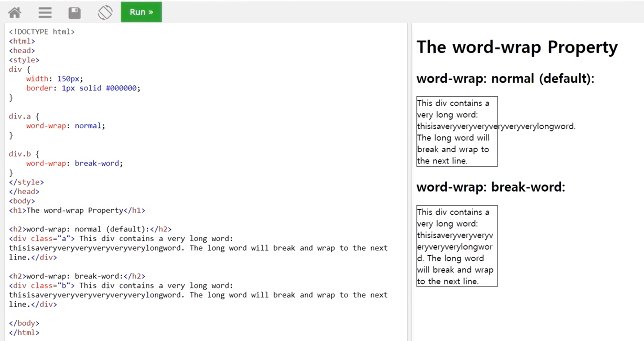
Task: Click the DOCTYPE html line in editor
Action: tap(42, 32)
